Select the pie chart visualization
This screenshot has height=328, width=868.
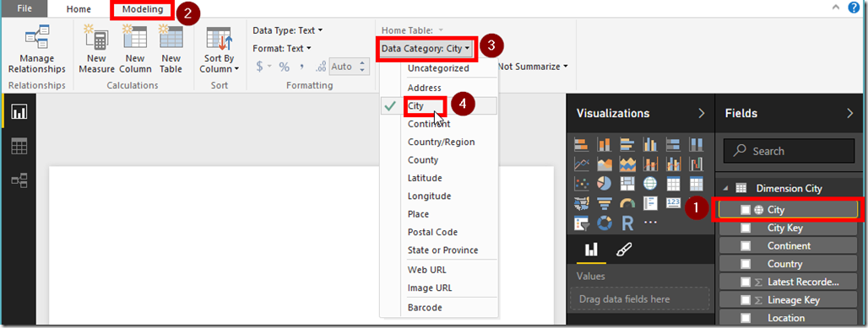tap(605, 184)
